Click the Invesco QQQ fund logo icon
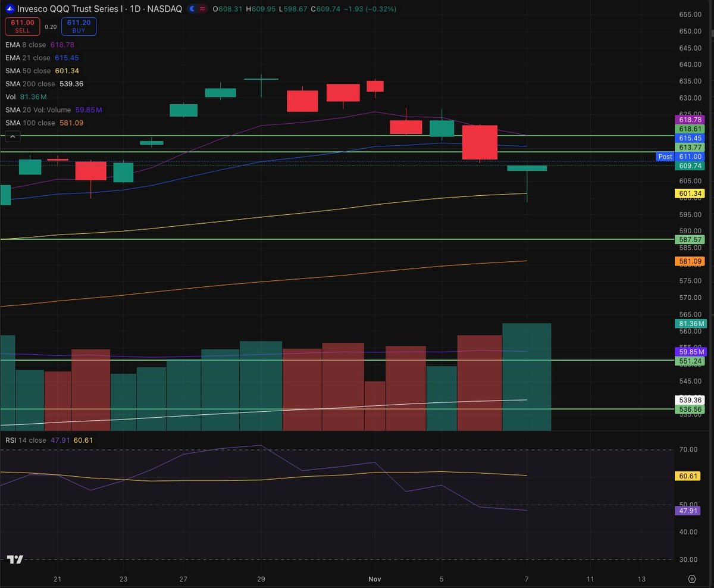The image size is (714, 588). tap(10, 10)
